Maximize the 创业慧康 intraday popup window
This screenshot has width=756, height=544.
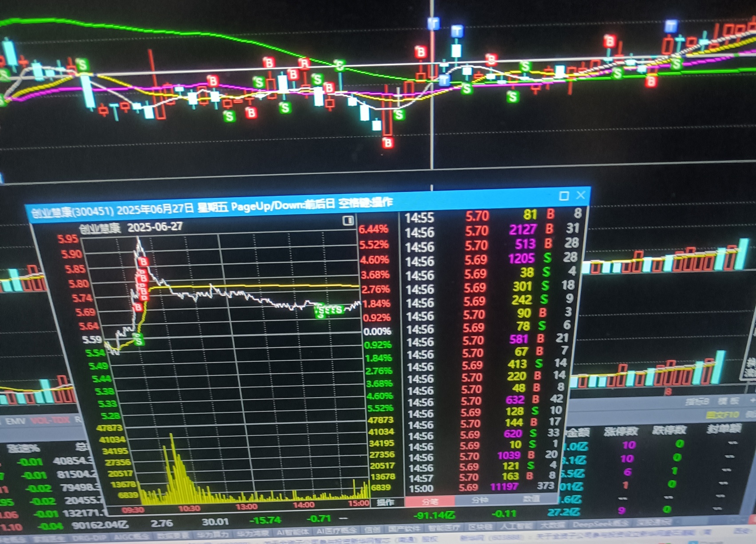point(564,196)
